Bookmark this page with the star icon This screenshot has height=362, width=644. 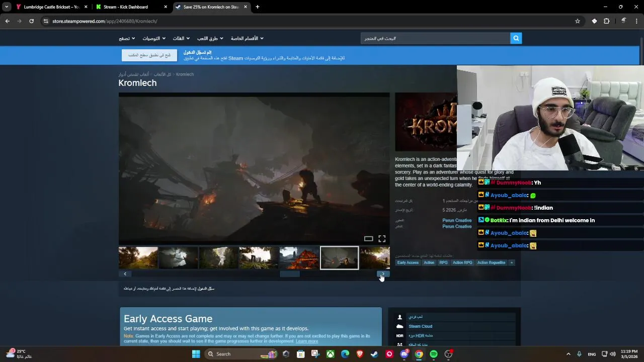pos(578,21)
